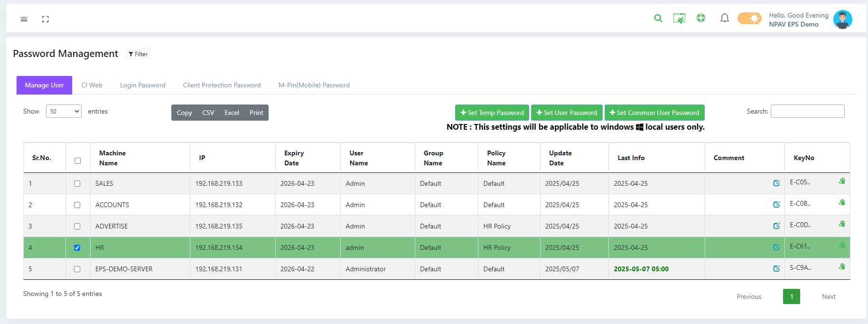The height and width of the screenshot is (324, 868).
Task: Edit comment for HR row
Action: 776,247
